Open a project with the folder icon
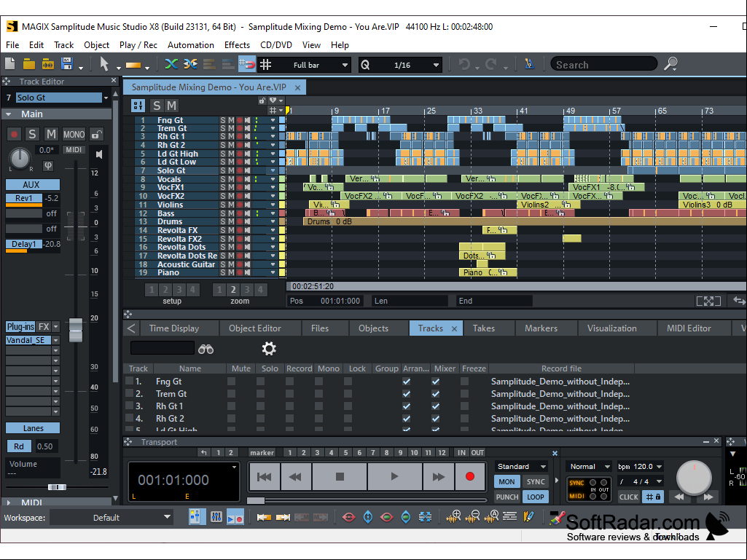The height and width of the screenshot is (560, 747). (x=29, y=64)
